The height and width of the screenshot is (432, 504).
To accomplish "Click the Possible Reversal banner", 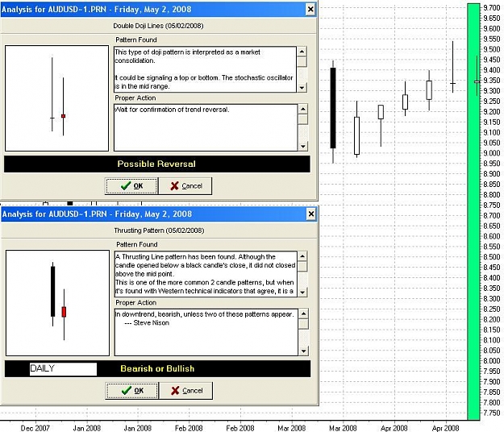I will tap(157, 164).
